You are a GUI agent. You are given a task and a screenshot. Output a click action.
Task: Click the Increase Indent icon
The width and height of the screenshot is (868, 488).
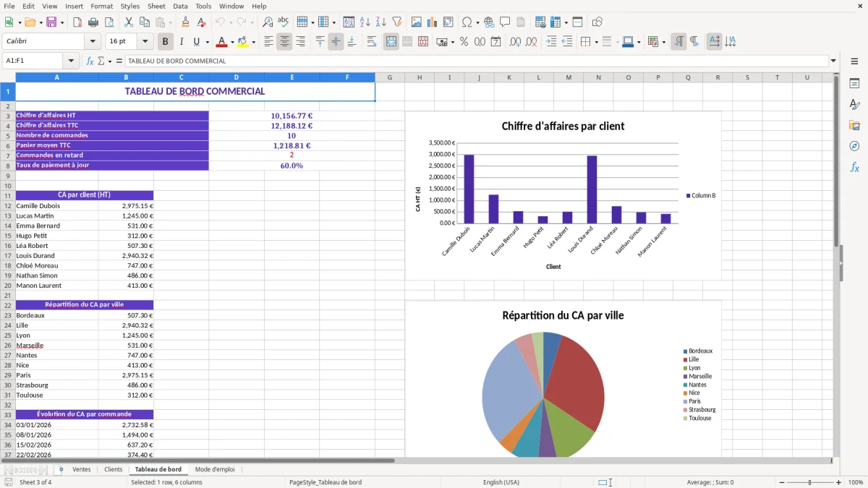click(551, 42)
